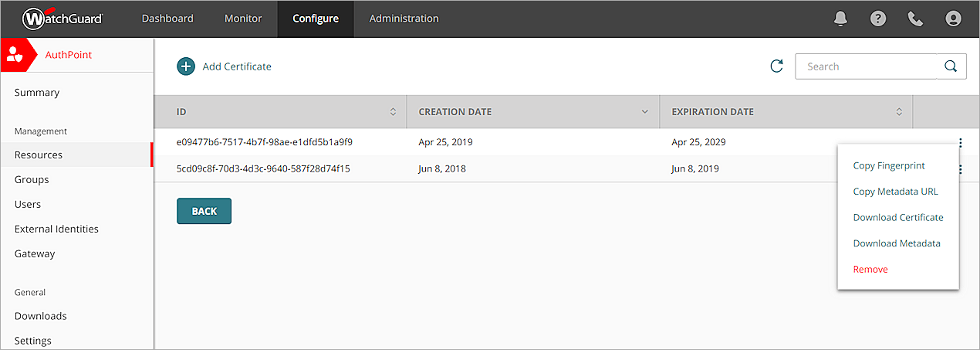Open the Monitor tab
Viewport: 980px width, 350px height.
coord(243,19)
